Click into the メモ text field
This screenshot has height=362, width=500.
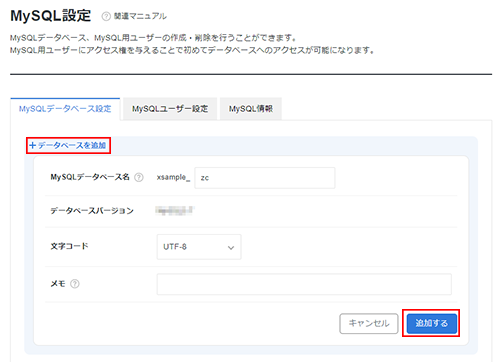[x=304, y=284]
